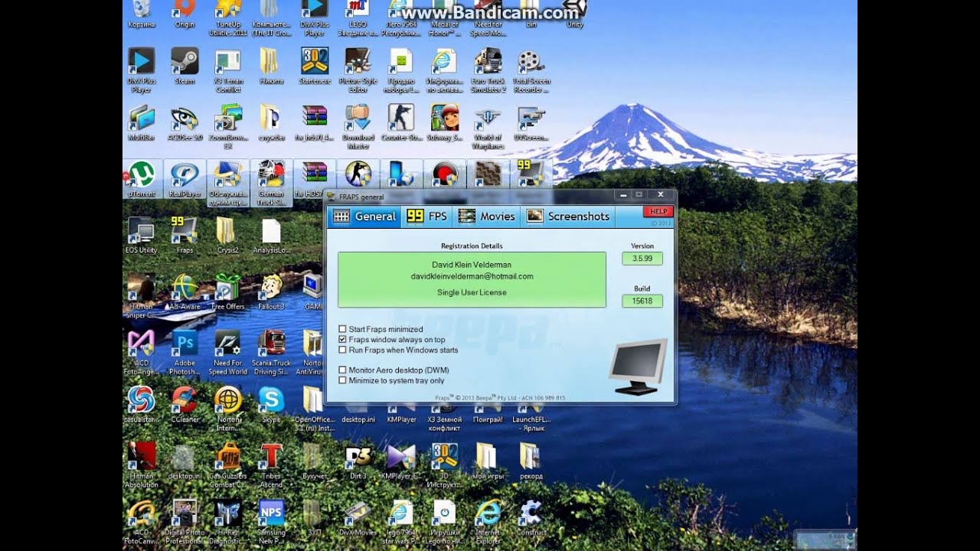Open the Movies tab in Fraps
980x551 pixels.
[x=487, y=217]
